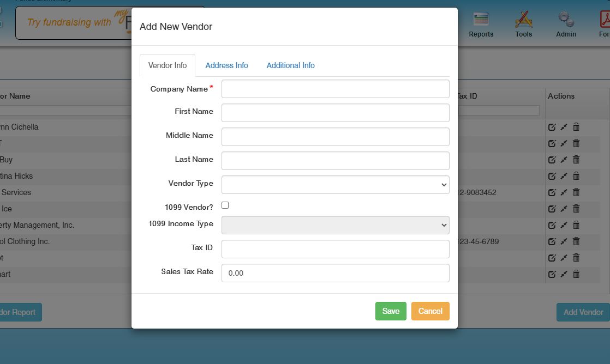Delete the Clothing Inc. vendor via trash icon
The width and height of the screenshot is (610, 364).
[x=576, y=241]
